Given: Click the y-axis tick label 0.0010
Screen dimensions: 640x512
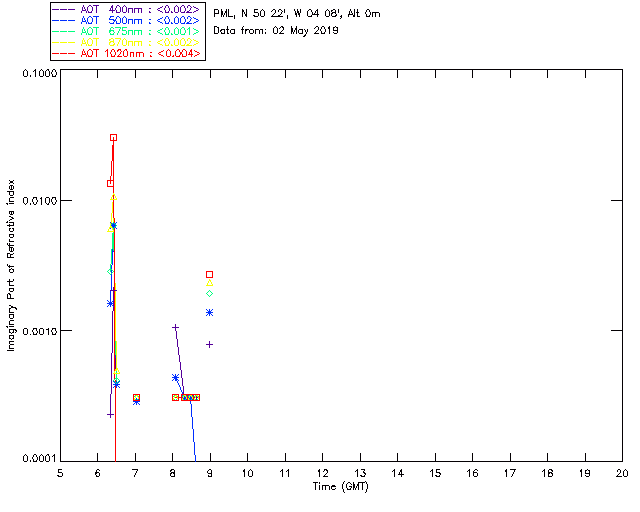Looking at the screenshot, I should 40,331.
